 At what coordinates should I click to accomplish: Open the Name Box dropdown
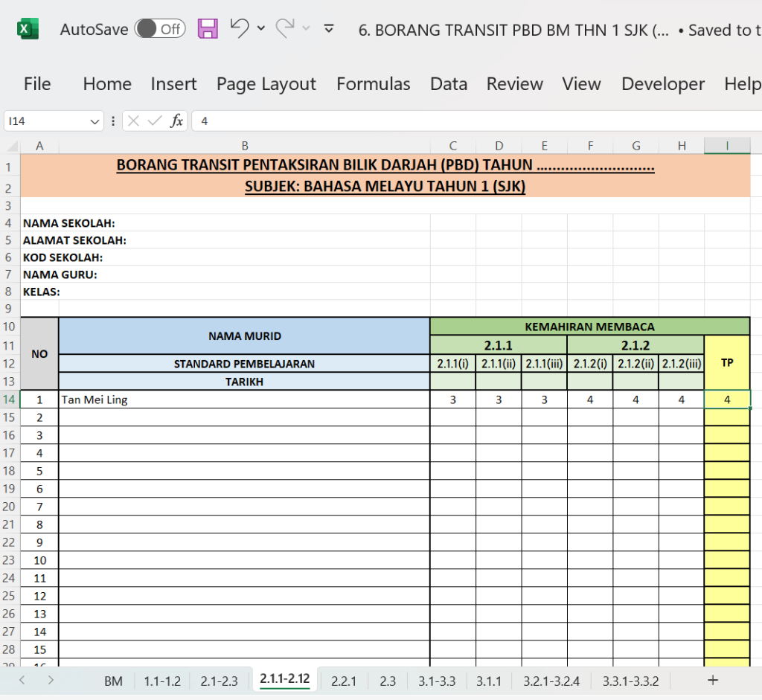pos(94,120)
